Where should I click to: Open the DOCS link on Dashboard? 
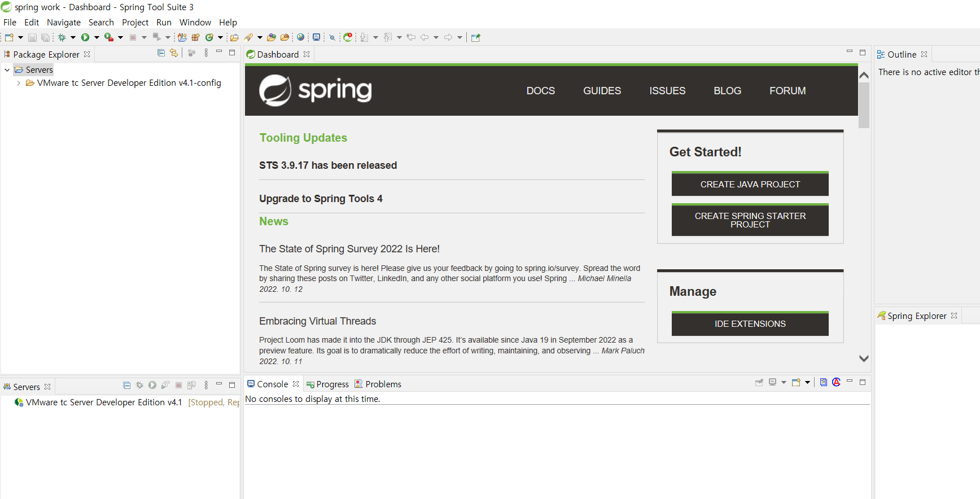click(541, 91)
